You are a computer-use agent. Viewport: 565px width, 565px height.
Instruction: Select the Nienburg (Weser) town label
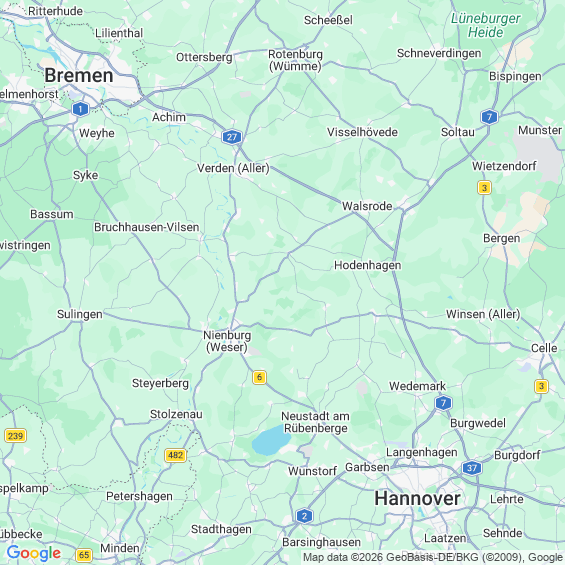[x=227, y=341]
